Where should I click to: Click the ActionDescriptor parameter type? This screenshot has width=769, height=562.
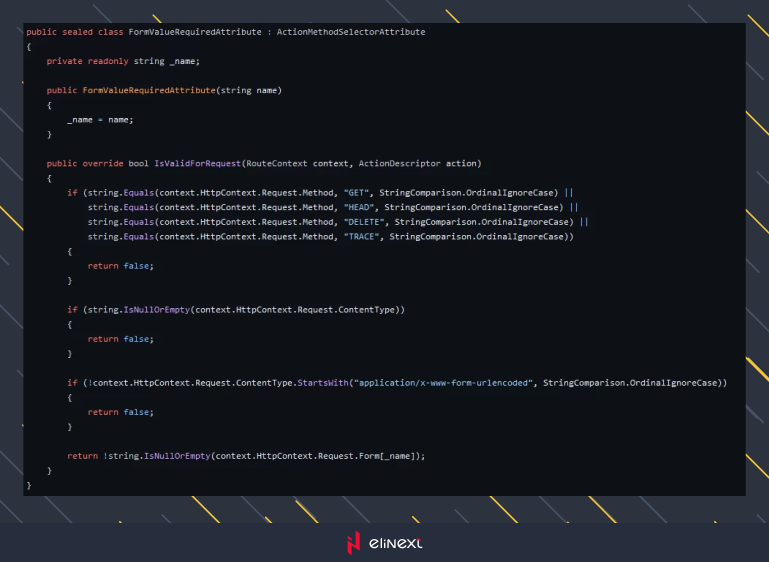coord(402,163)
